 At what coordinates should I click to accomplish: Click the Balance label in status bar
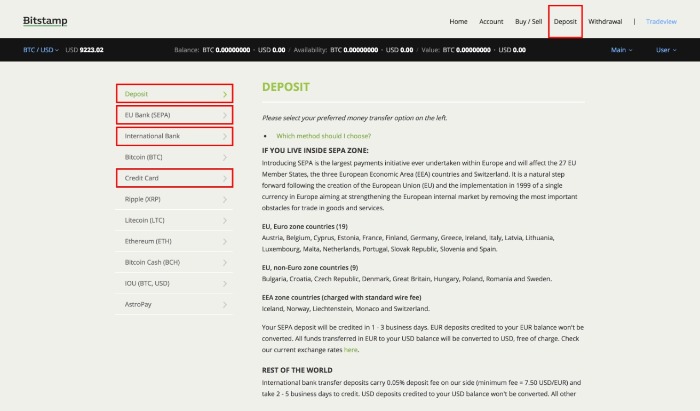(187, 50)
